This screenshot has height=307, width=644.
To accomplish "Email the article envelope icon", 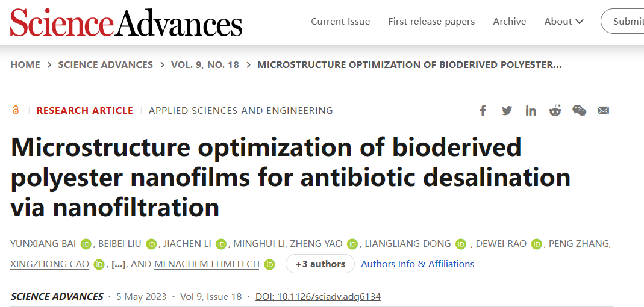I will tap(604, 110).
